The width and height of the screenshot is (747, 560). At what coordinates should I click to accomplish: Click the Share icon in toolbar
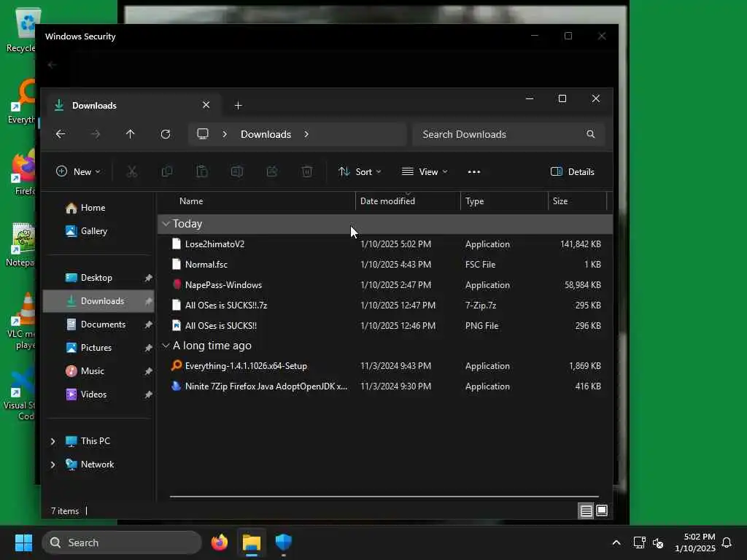272,172
